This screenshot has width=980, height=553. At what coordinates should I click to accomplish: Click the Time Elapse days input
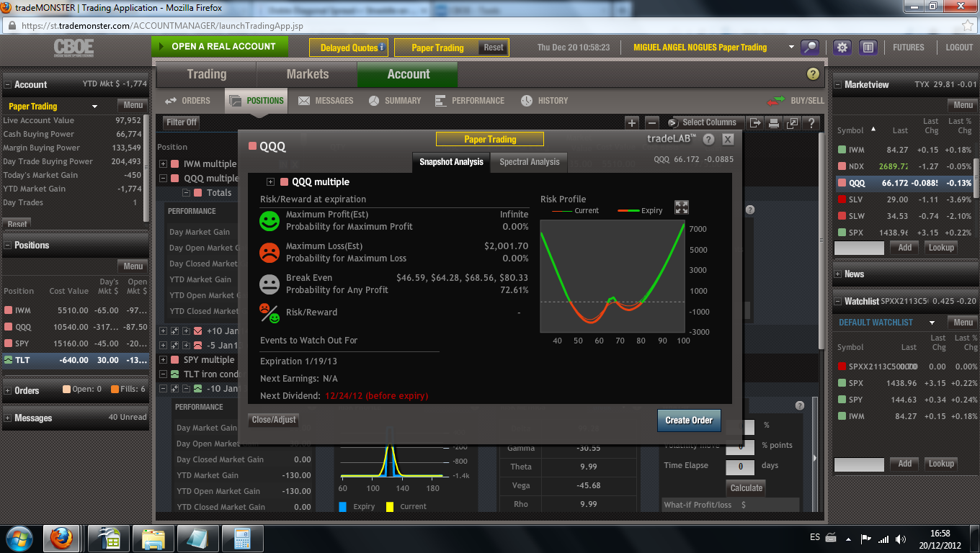click(x=740, y=467)
